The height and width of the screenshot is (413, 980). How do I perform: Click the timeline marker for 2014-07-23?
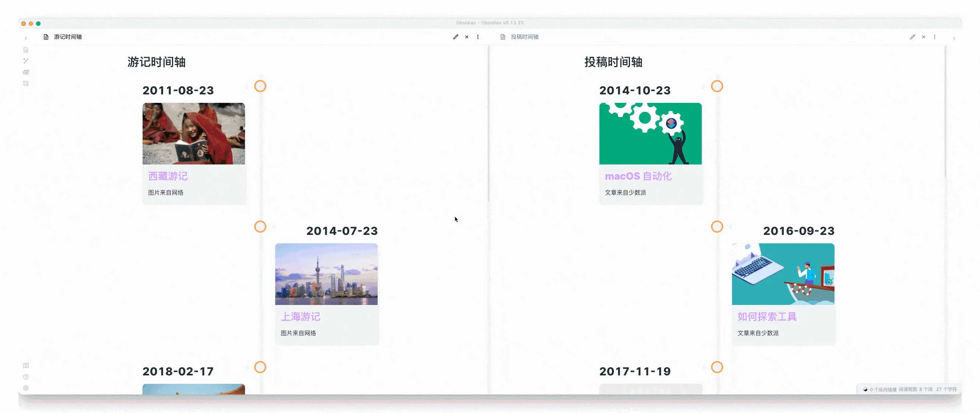coord(260,227)
